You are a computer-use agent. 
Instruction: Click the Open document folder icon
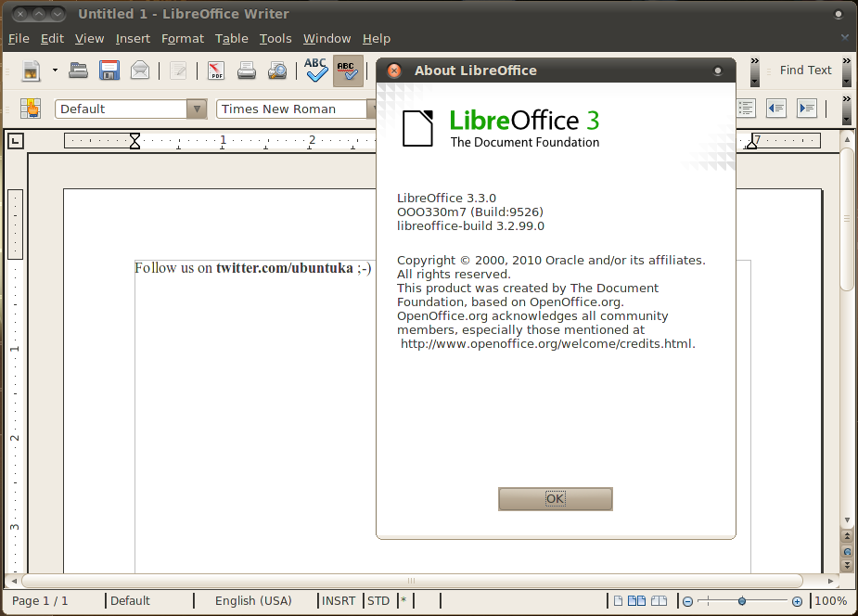click(x=79, y=71)
